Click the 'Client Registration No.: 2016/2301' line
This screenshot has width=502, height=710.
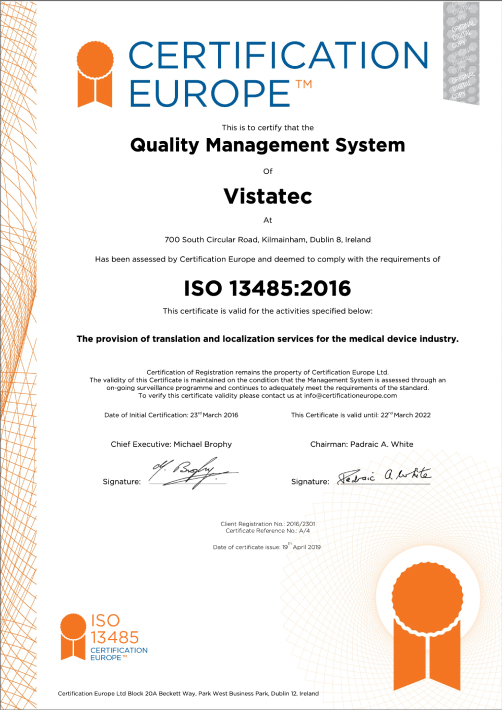[x=268, y=523]
